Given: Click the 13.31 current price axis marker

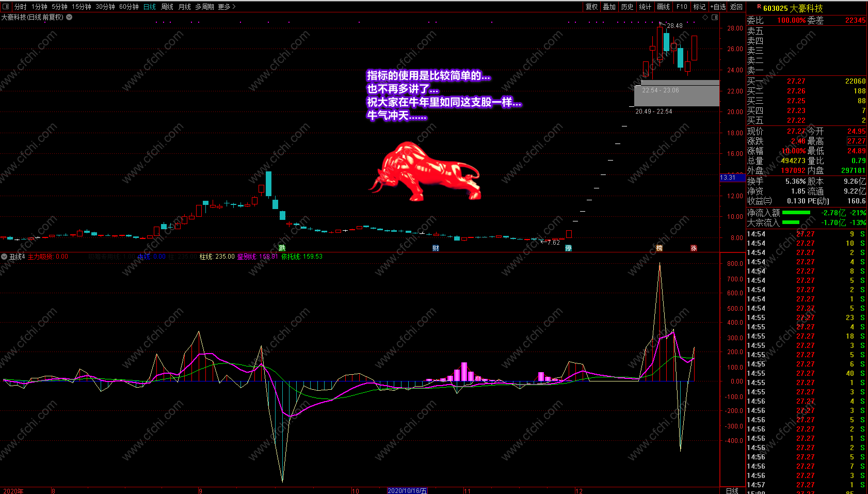Looking at the screenshot, I should click(x=732, y=178).
